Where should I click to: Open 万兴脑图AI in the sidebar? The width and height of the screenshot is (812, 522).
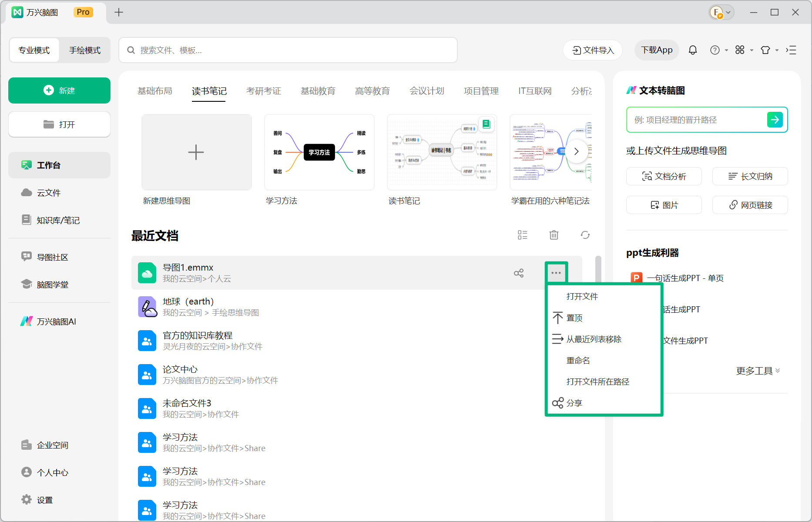59,321
